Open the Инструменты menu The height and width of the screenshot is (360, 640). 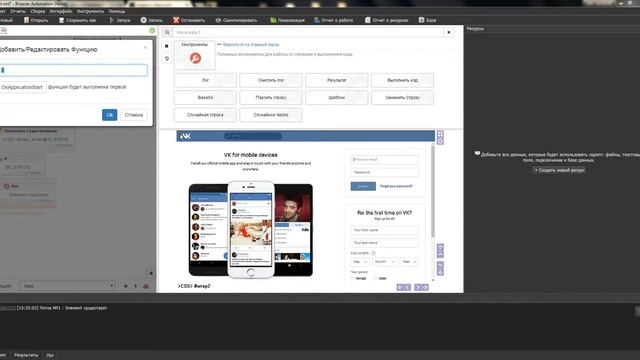(90, 11)
